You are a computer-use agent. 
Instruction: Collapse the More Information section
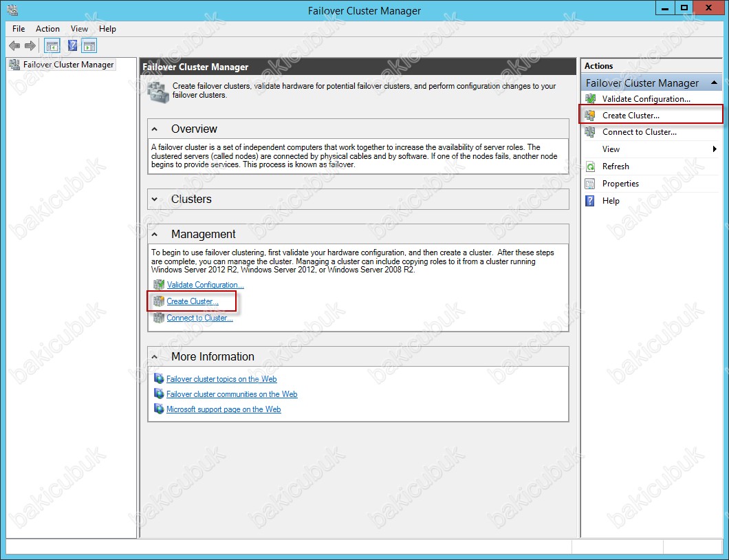pyautogui.click(x=155, y=357)
